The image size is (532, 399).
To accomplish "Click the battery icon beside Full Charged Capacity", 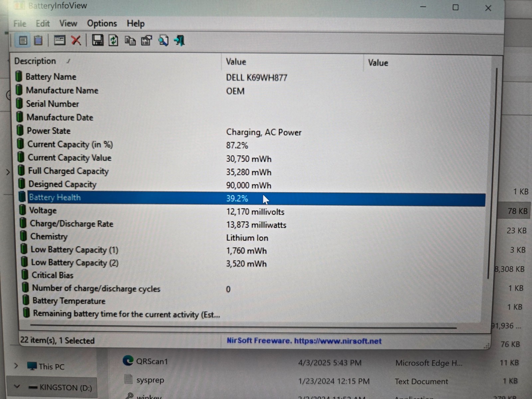I will pos(21,171).
